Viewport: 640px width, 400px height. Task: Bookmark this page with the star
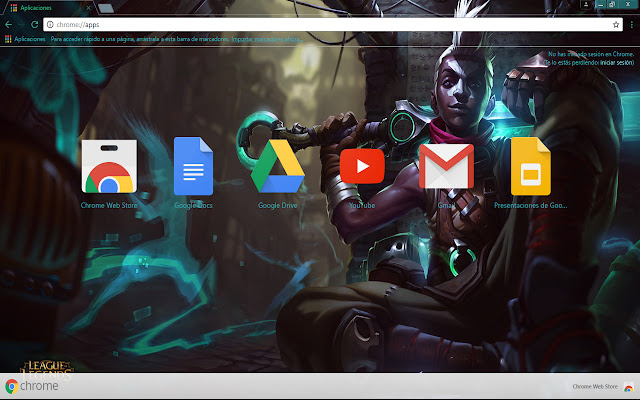(616, 25)
